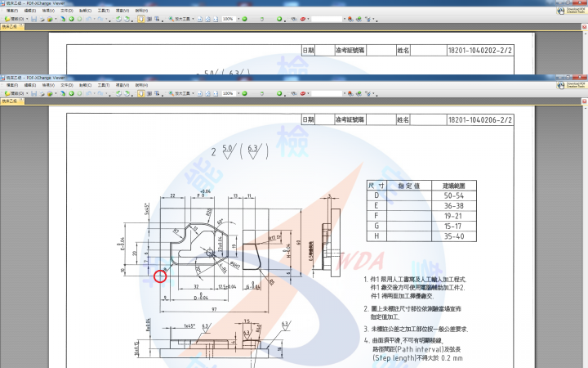This screenshot has height=368, width=588.
Task: Expand the Undo history arrow in the 1040206 window
Action: click(x=94, y=93)
